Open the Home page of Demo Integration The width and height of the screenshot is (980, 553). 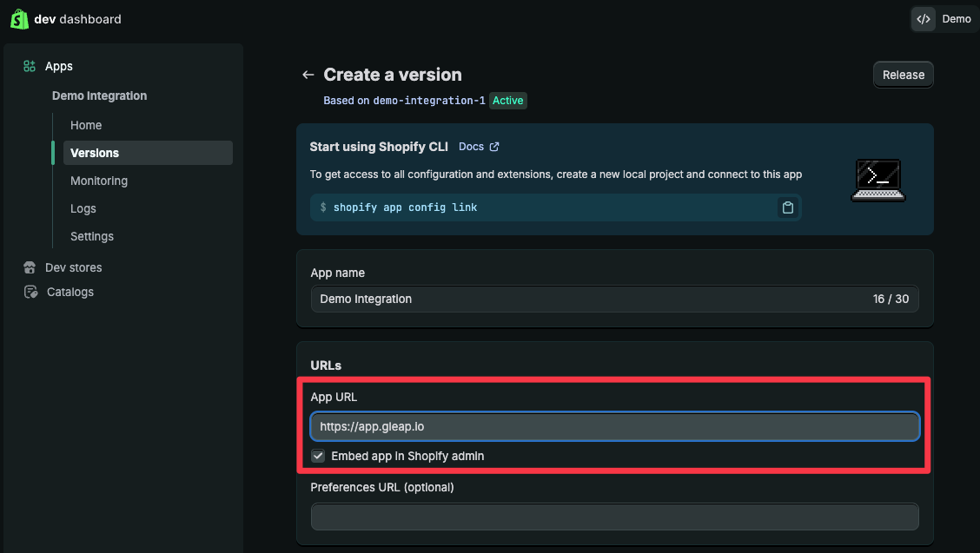86,125
